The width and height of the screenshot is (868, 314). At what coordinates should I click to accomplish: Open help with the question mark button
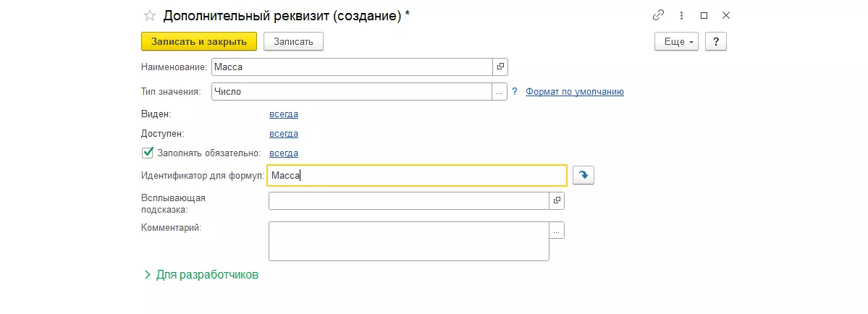(x=715, y=41)
